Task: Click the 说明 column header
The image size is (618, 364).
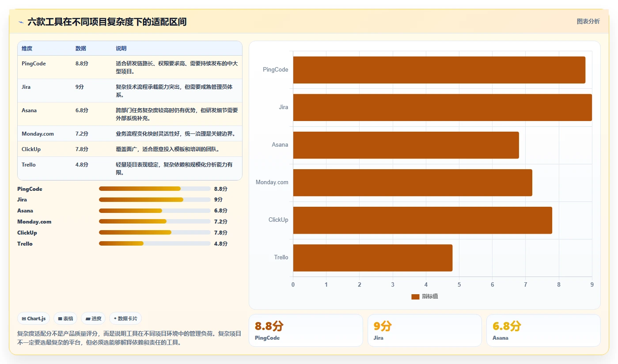Action: point(121,49)
